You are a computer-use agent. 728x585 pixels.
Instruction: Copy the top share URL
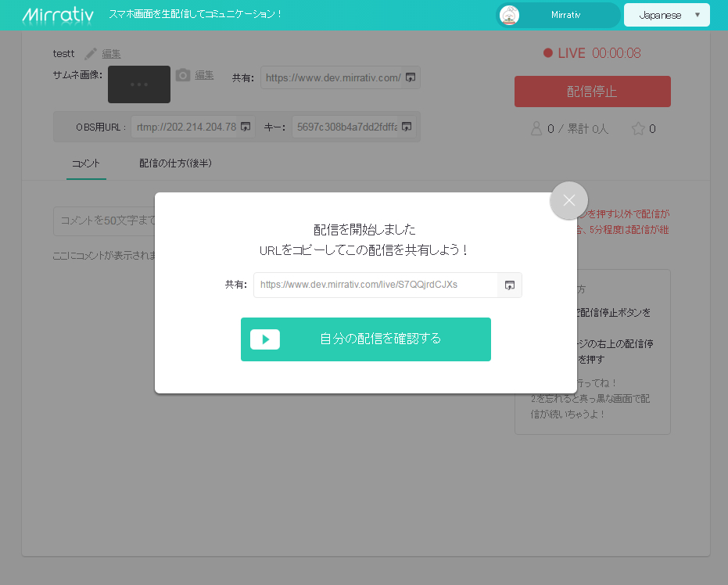pos(411,77)
